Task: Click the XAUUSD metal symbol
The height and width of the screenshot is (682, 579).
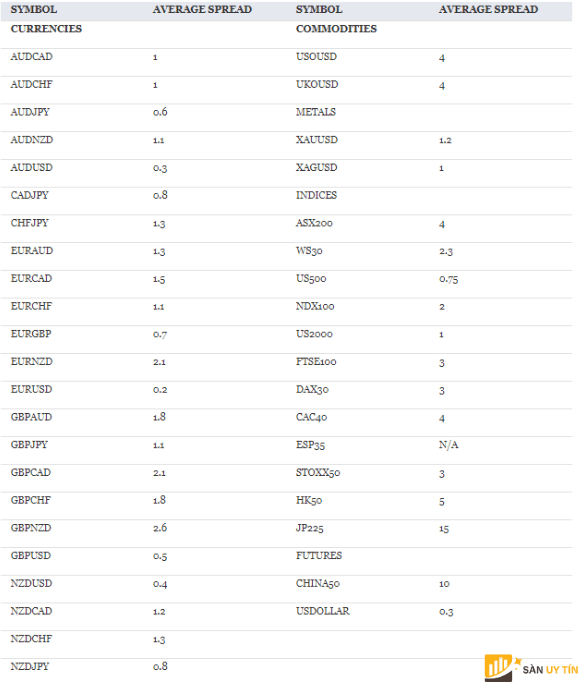Action: 317,140
